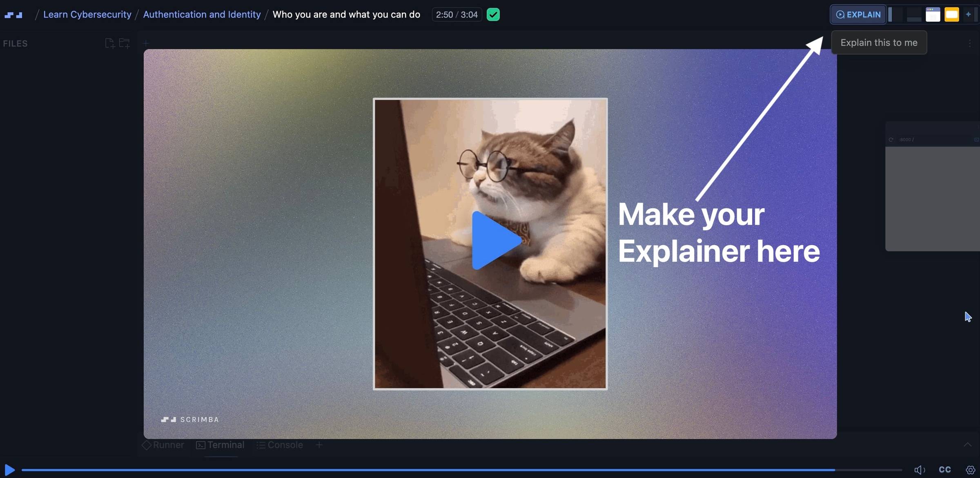The height and width of the screenshot is (478, 980).
Task: Open the Authentication and Identity breadcrumb
Action: [x=202, y=14]
